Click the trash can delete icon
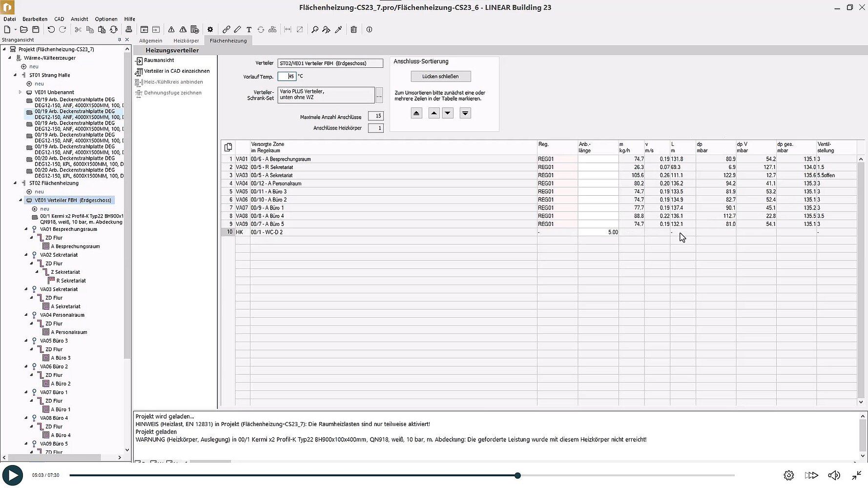Viewport: 868px width, 488px height. [354, 30]
